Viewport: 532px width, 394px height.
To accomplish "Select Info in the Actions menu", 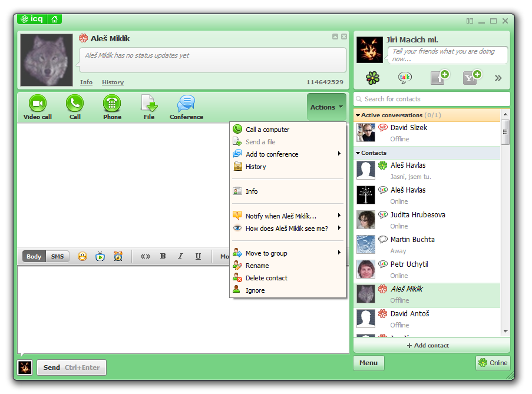I will [288, 191].
